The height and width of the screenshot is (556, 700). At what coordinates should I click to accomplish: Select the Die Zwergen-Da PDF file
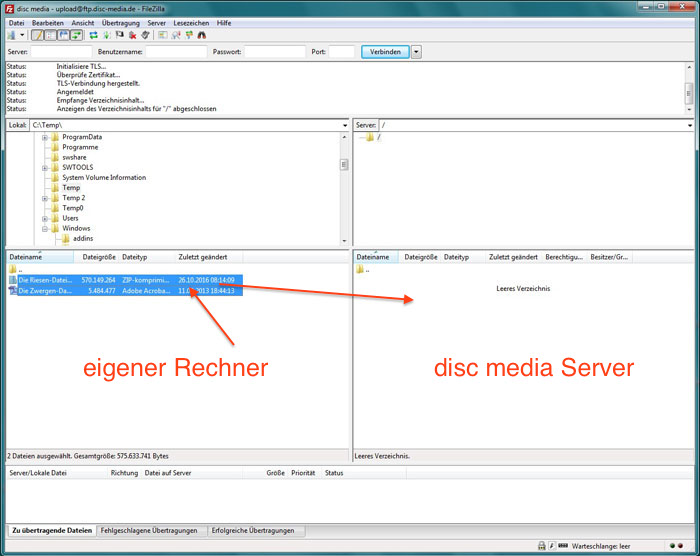125,291
